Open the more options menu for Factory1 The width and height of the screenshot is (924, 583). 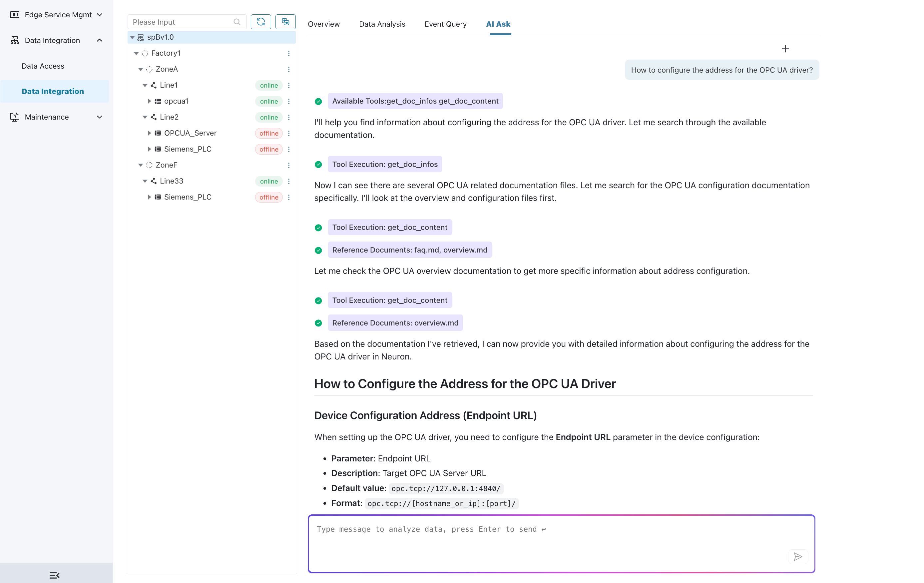[x=288, y=53]
